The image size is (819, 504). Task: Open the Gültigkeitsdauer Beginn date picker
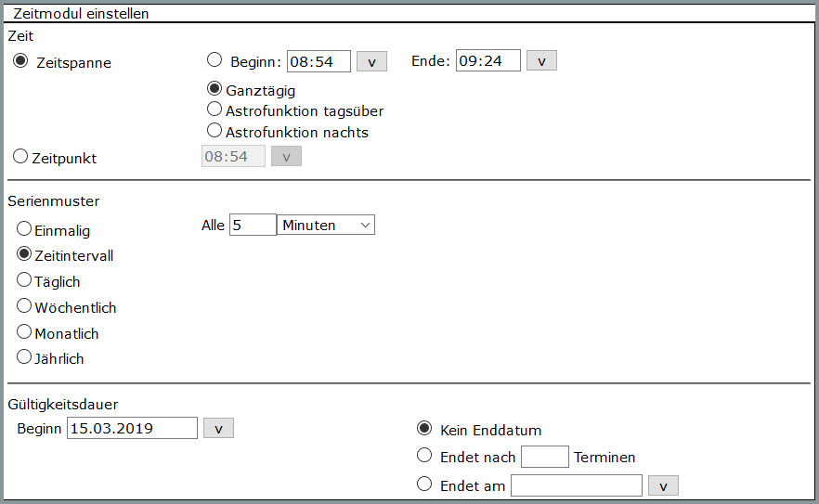218,428
